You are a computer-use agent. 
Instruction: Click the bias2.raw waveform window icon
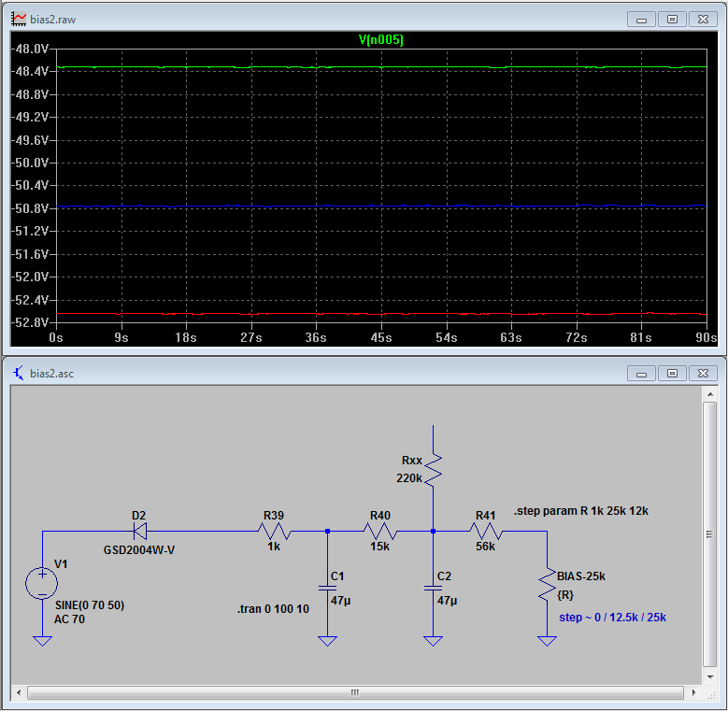coord(18,19)
